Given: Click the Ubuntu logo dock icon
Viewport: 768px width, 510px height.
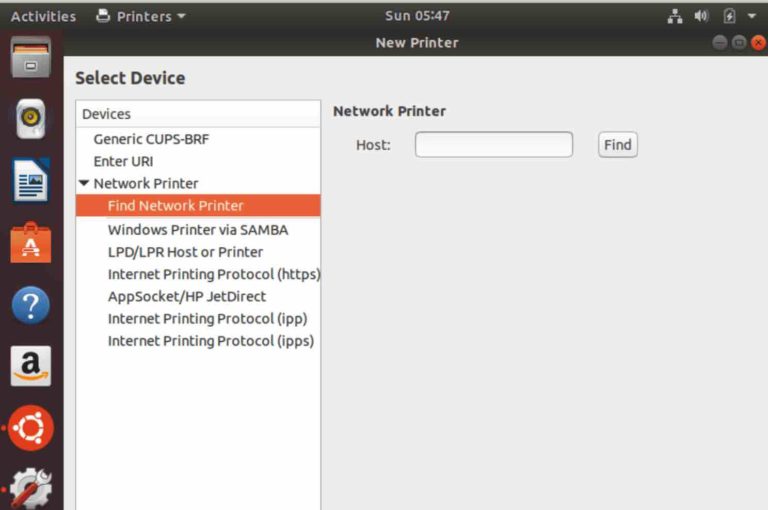Looking at the screenshot, I should 31,428.
